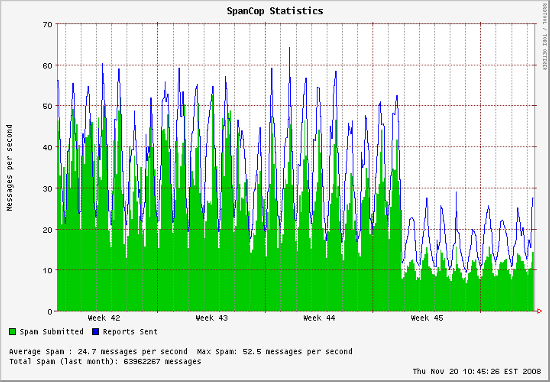Click the Reports Sent legend text
Viewport: 550px width, 382px height.
click(130, 332)
